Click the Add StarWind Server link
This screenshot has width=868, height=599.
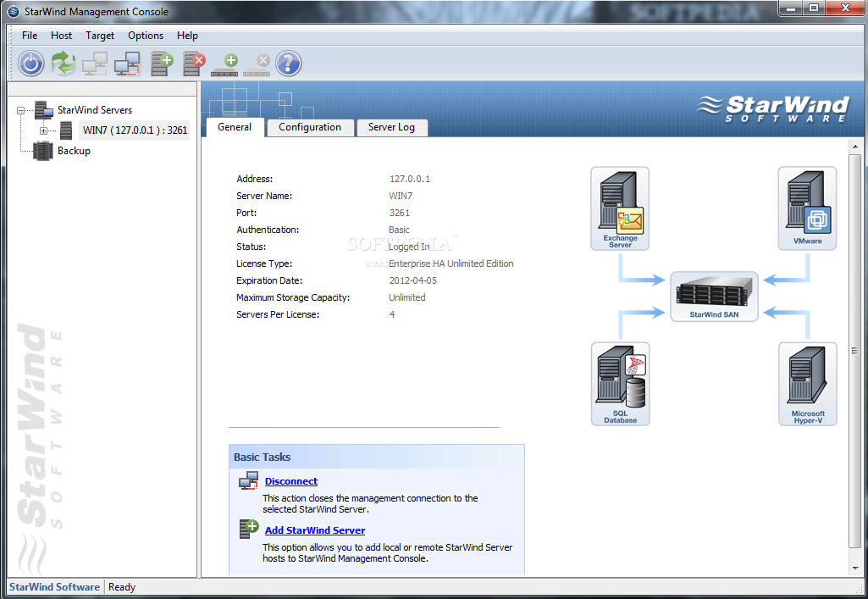pos(315,530)
